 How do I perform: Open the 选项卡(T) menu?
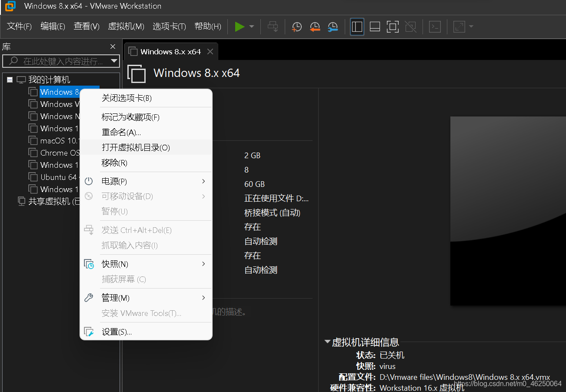click(169, 27)
